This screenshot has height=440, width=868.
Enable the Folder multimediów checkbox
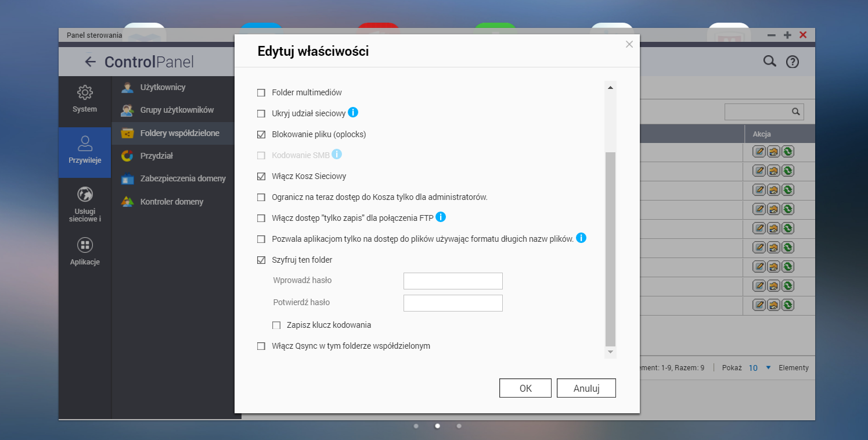(261, 92)
